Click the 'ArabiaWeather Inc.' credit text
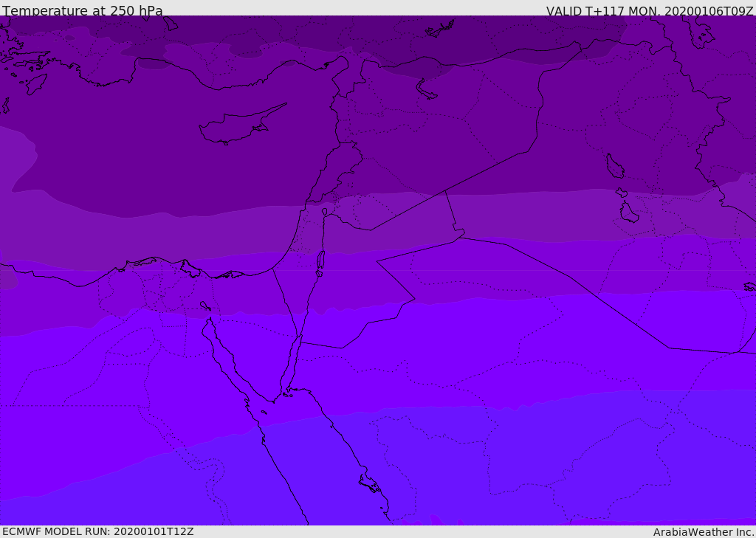This screenshot has width=756, height=538. point(703,532)
